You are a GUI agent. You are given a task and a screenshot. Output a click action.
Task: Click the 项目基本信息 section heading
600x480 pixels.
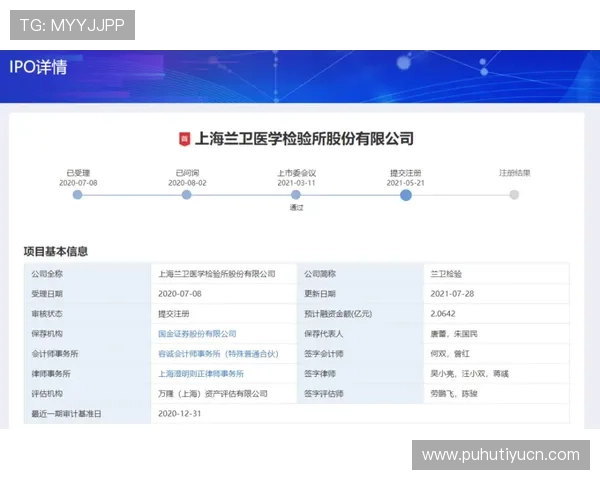(x=56, y=251)
